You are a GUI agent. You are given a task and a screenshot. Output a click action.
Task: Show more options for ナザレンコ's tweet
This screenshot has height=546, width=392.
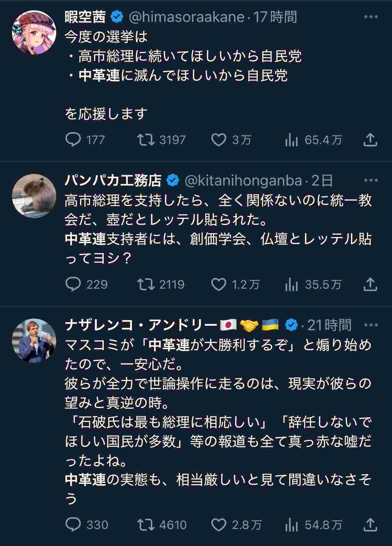click(x=371, y=325)
